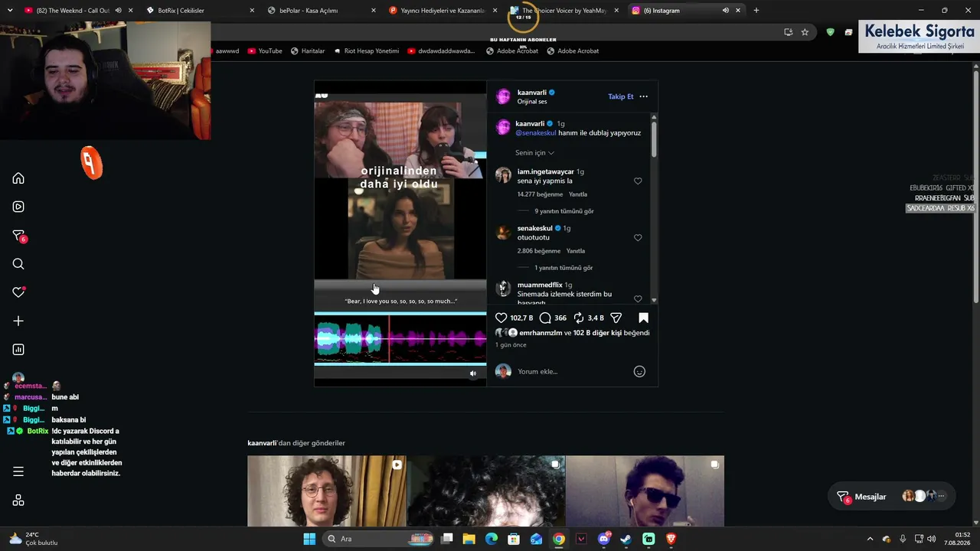The height and width of the screenshot is (551, 980).
Task: Open Notifications heart in the sidebar
Action: (x=18, y=292)
